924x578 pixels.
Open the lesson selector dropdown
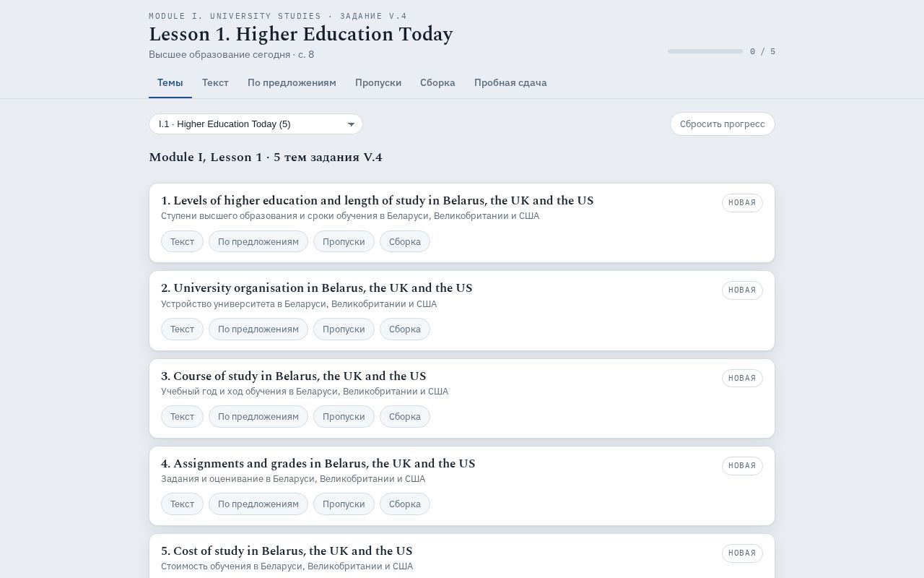[x=256, y=124]
